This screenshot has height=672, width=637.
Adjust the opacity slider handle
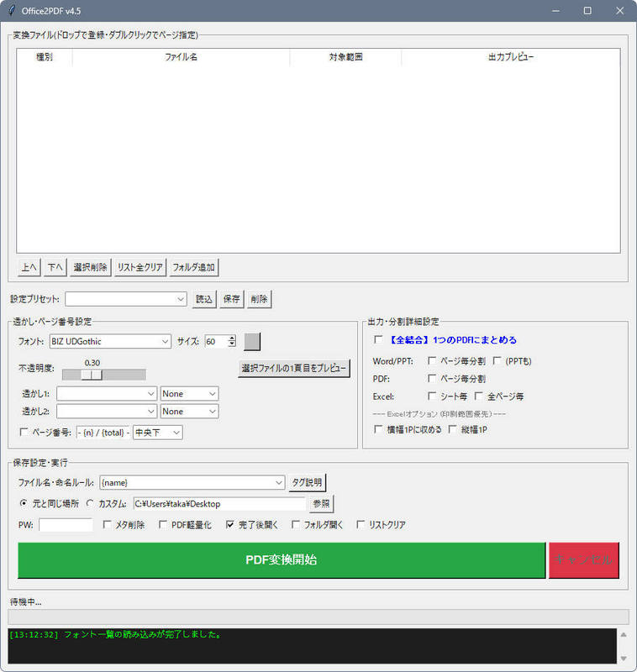click(91, 375)
